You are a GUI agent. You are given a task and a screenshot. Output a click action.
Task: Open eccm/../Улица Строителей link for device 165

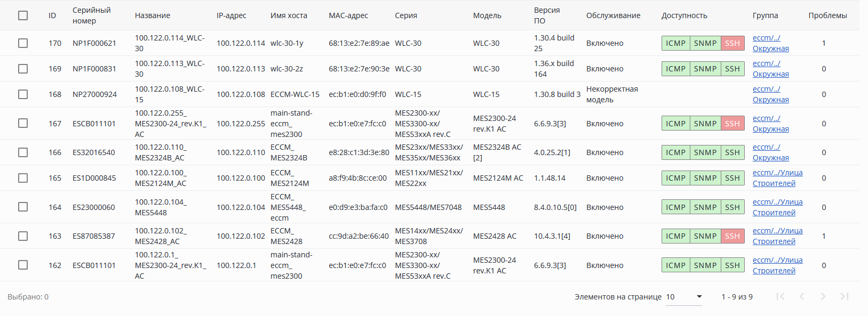777,178
